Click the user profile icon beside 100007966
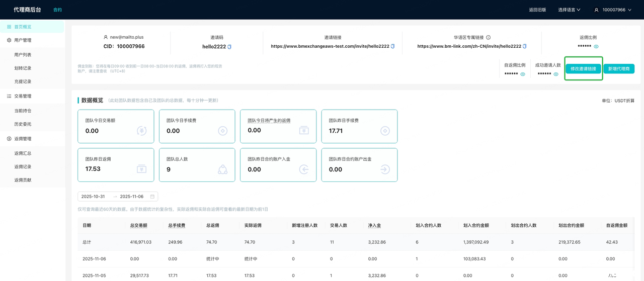Screen dimensions: 644x281 tap(597, 10)
